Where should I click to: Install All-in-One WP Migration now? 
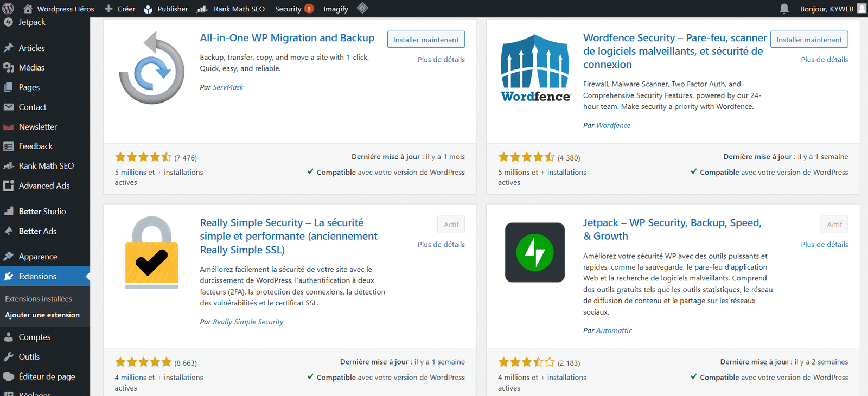pos(426,40)
